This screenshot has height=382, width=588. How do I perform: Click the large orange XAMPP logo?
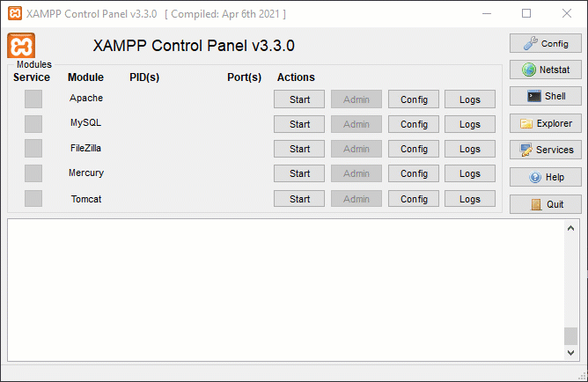tap(21, 46)
